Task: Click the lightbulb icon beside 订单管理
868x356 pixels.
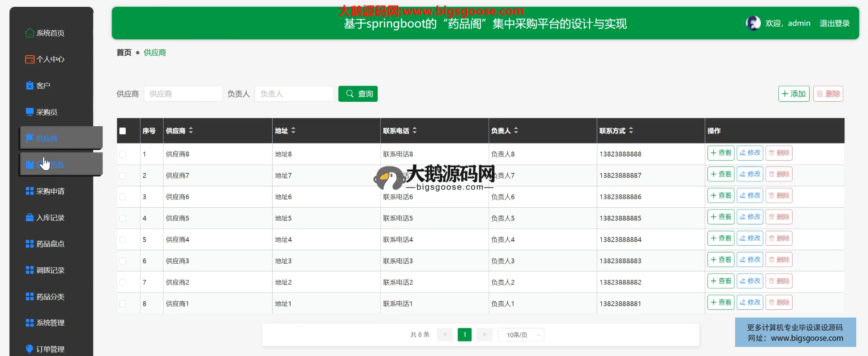Action: point(29,349)
